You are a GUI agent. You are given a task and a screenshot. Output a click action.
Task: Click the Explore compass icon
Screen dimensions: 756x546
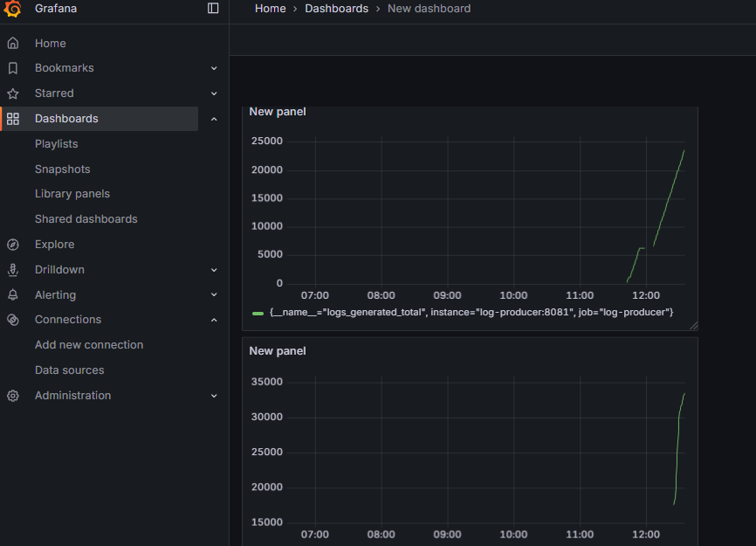pos(13,245)
